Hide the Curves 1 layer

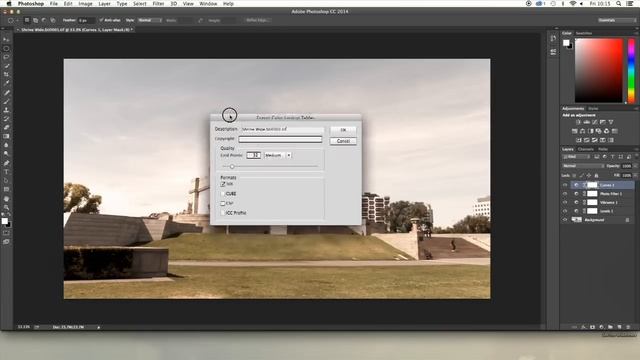(565, 185)
